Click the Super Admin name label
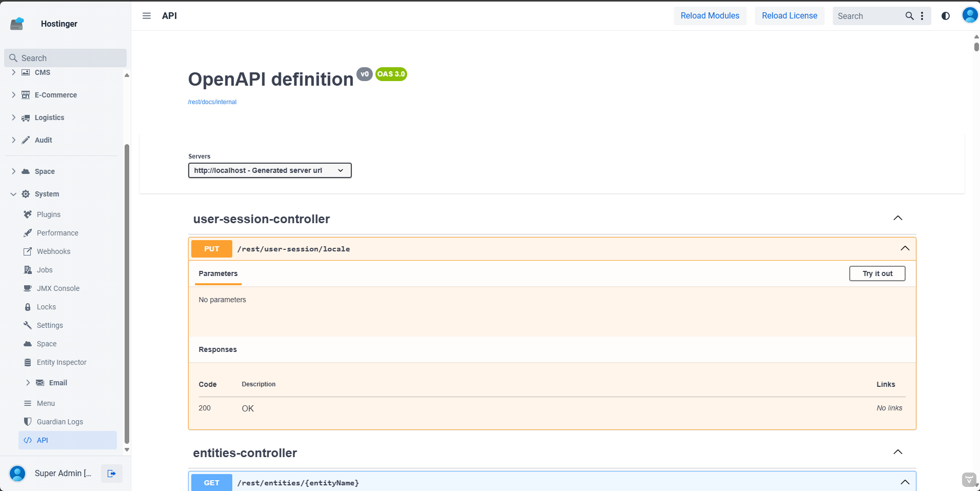The image size is (980, 491). 63,473
